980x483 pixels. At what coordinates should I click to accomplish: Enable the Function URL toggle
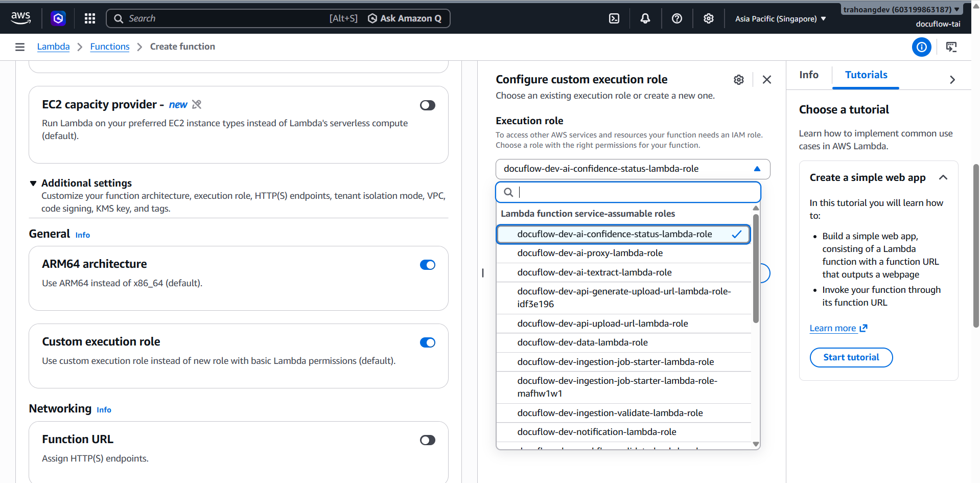[428, 440]
